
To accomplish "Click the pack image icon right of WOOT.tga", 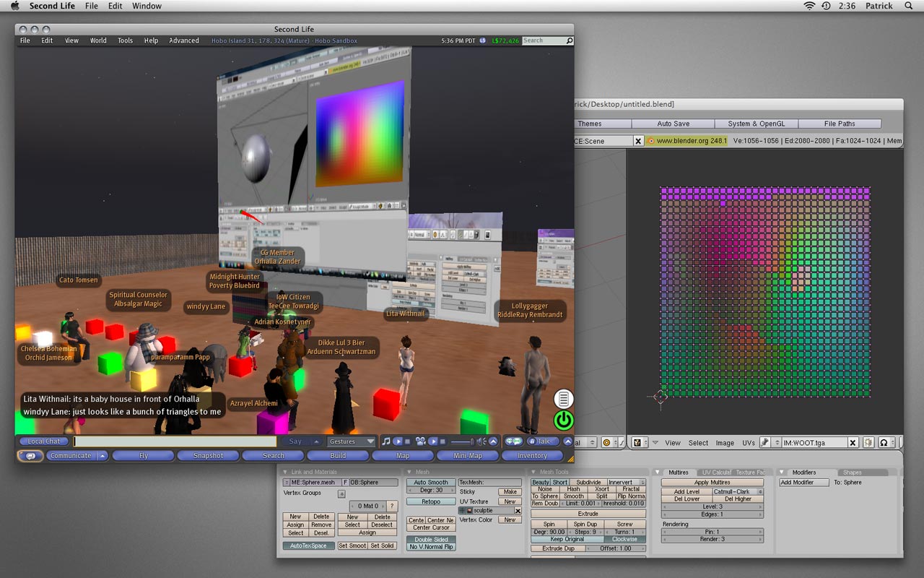I will click(x=868, y=443).
